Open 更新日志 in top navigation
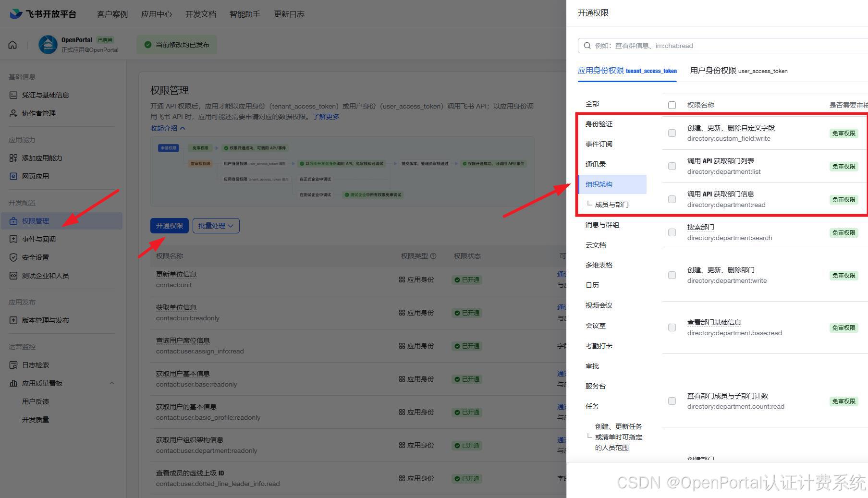 tap(289, 14)
